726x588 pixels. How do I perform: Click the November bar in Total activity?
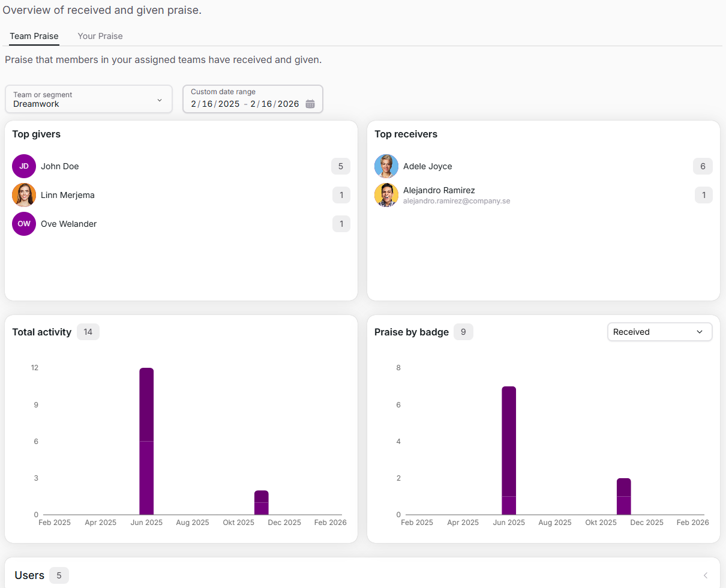point(261,503)
